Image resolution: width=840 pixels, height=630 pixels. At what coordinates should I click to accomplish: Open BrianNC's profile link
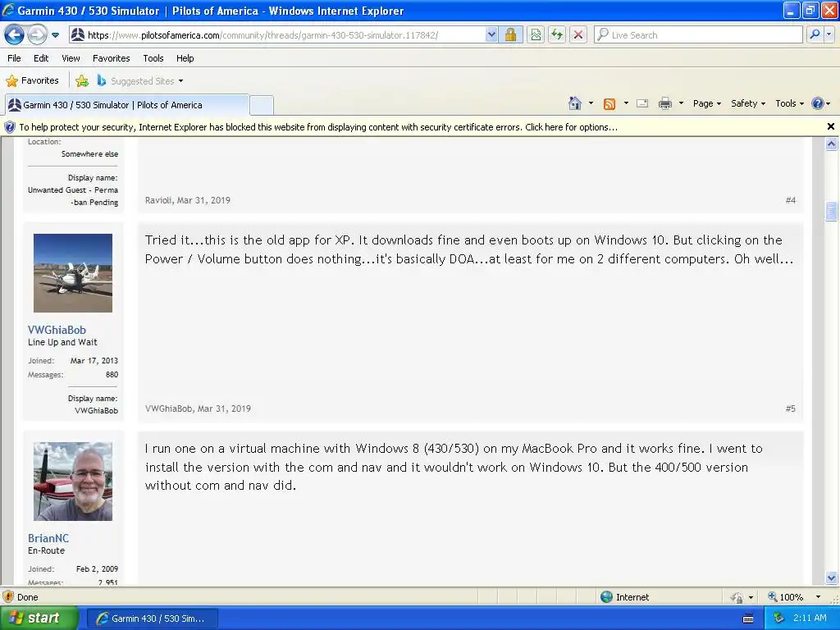48,538
